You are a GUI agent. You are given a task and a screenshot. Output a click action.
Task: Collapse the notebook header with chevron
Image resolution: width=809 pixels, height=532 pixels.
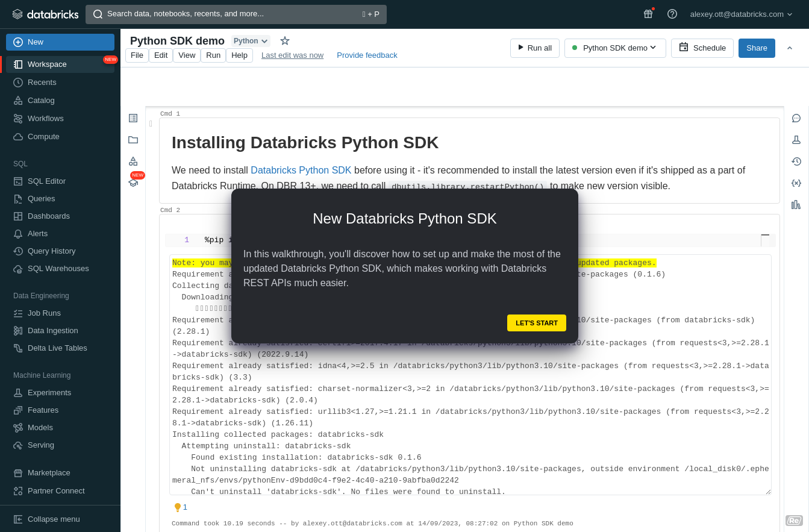(x=790, y=48)
